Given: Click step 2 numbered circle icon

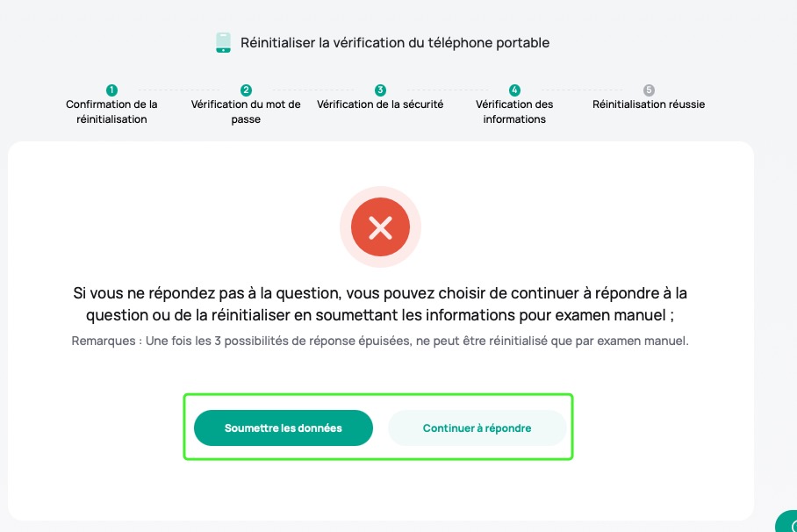Looking at the screenshot, I should (246, 90).
